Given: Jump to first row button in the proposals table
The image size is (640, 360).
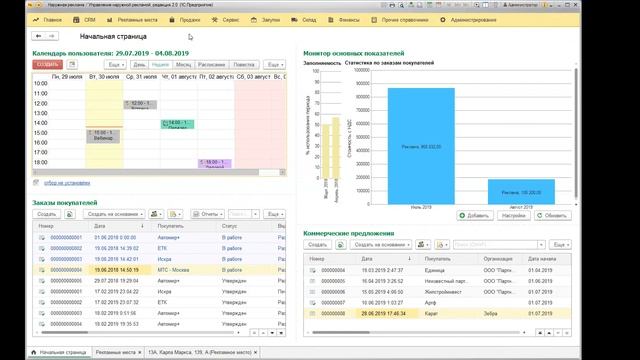Looking at the screenshot, I should tap(540, 333).
